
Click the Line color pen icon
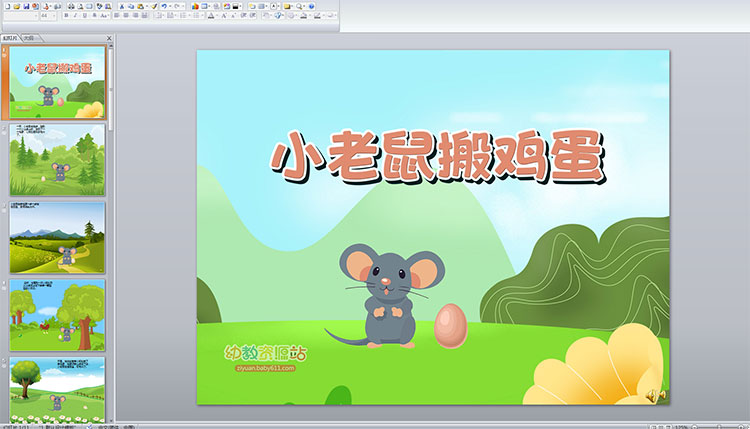coord(317,16)
